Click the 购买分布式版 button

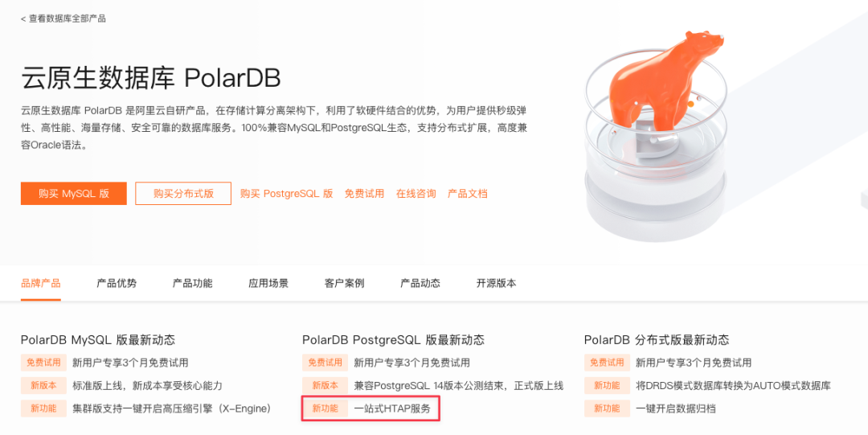pos(183,194)
